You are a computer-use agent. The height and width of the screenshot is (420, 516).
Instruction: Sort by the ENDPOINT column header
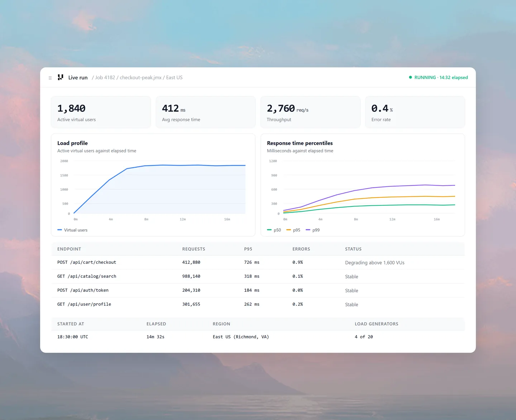(69, 249)
